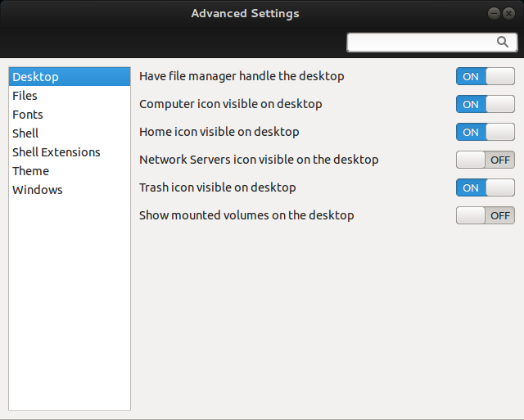Click the magnifier search icon
The width and height of the screenshot is (524, 420).
[503, 42]
